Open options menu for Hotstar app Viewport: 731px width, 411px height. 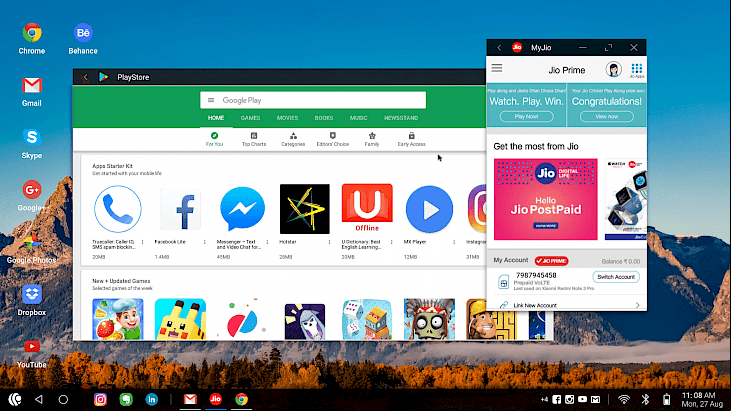[x=329, y=242]
